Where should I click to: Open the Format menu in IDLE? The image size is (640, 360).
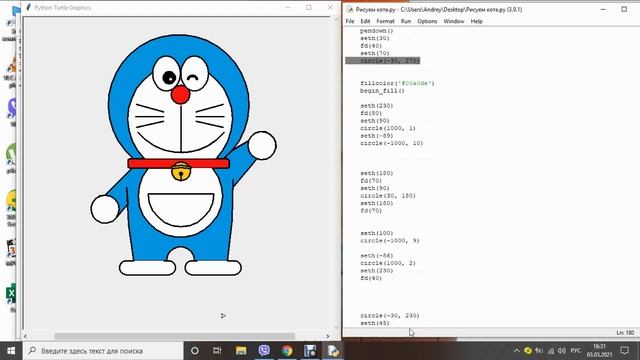coord(385,21)
